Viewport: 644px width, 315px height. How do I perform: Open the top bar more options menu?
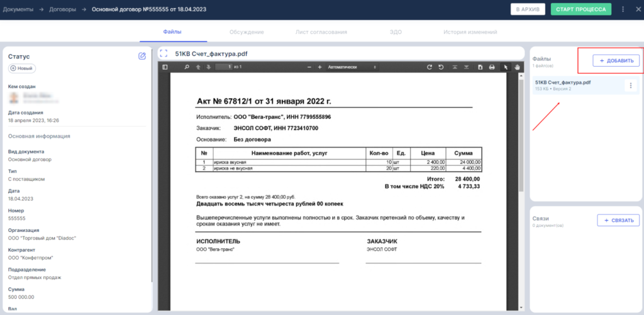click(x=623, y=9)
